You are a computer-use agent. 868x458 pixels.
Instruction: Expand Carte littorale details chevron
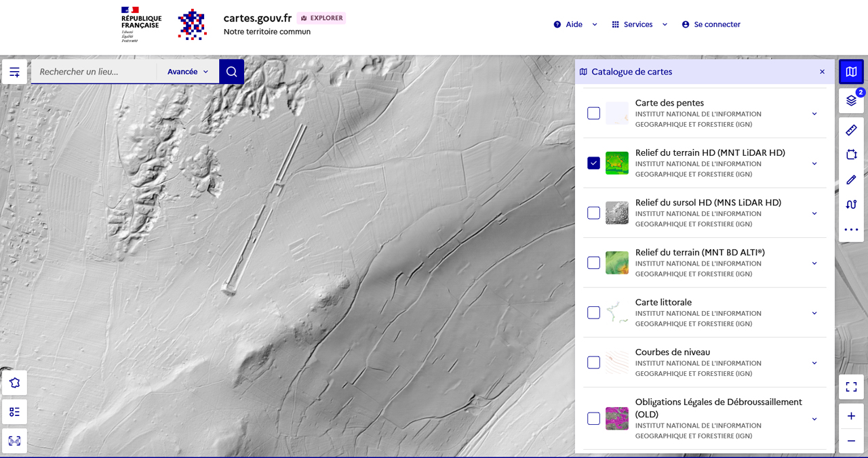[x=814, y=313]
